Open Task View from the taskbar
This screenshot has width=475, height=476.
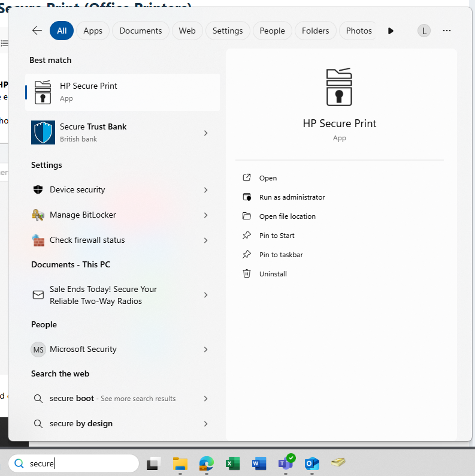coord(154,463)
